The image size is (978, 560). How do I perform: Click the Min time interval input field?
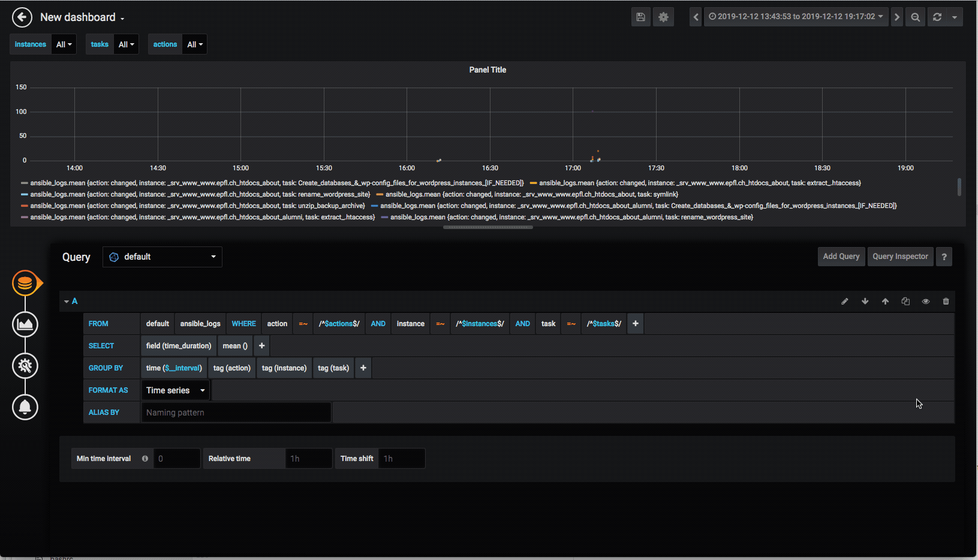177,459
